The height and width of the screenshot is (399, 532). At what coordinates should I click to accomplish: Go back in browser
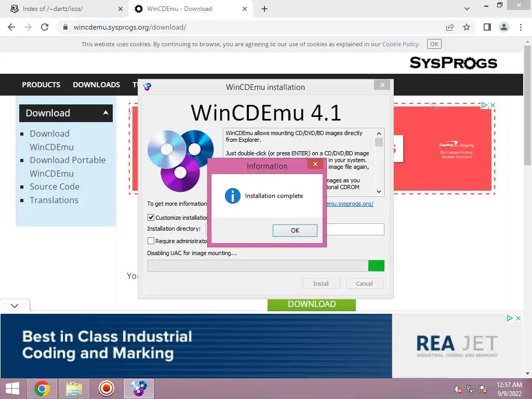11,27
